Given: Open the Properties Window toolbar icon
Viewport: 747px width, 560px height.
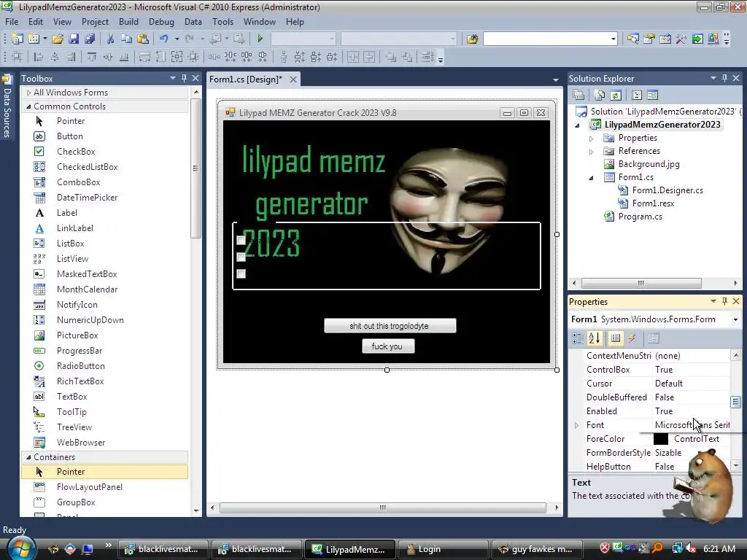Looking at the screenshot, I should pos(649,39).
